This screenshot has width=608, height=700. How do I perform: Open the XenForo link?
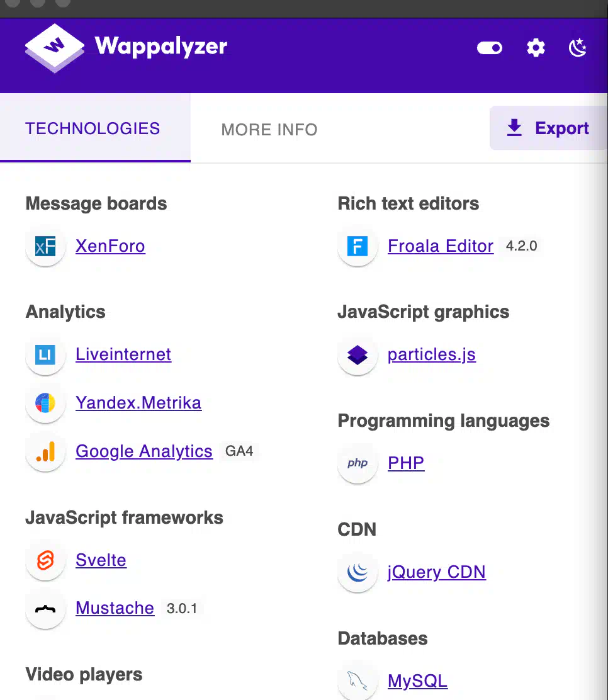[110, 246]
